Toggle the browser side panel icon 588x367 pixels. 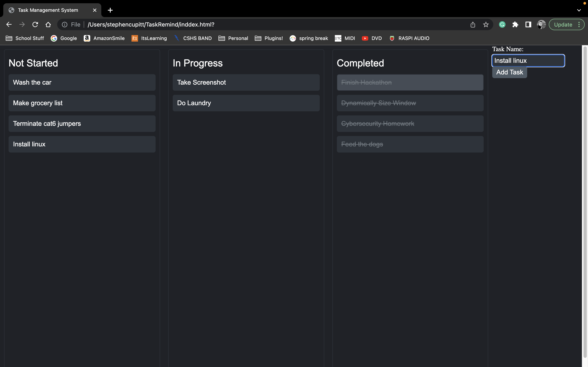pyautogui.click(x=528, y=24)
